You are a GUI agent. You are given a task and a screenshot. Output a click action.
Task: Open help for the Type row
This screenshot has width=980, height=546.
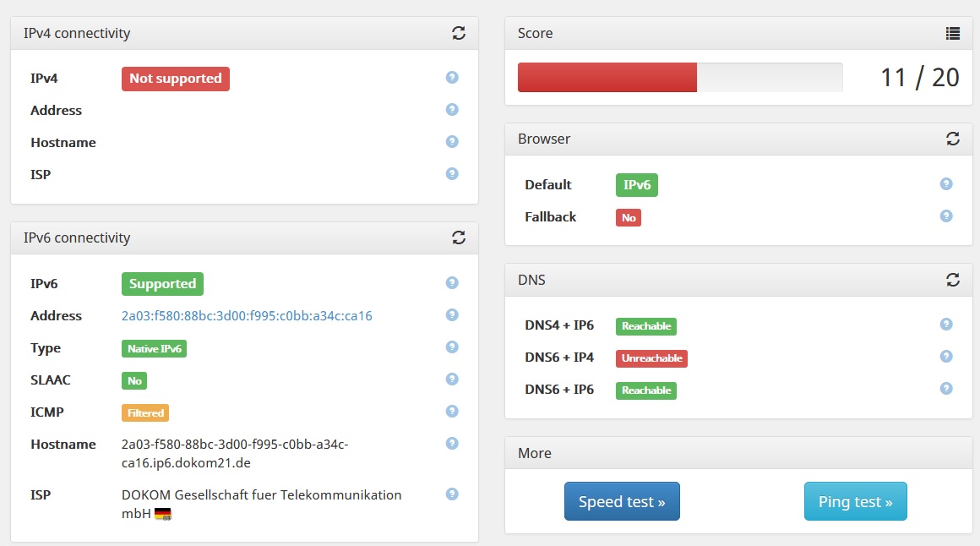coord(452,347)
